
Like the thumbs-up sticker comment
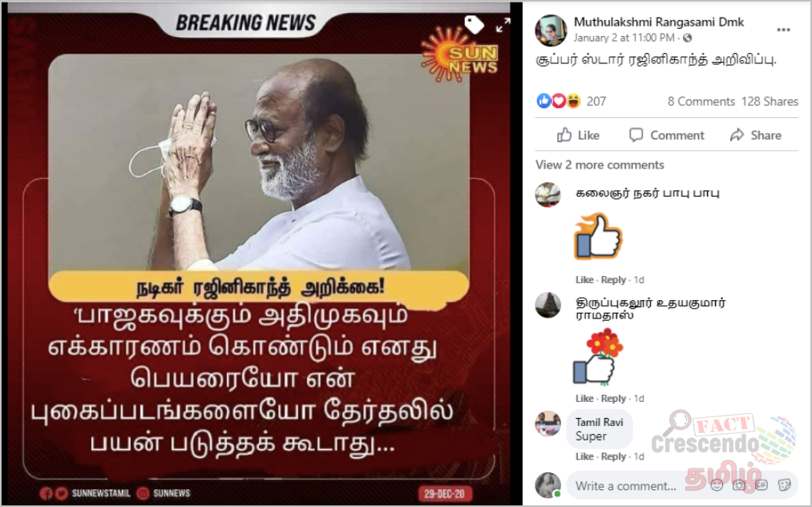click(584, 279)
